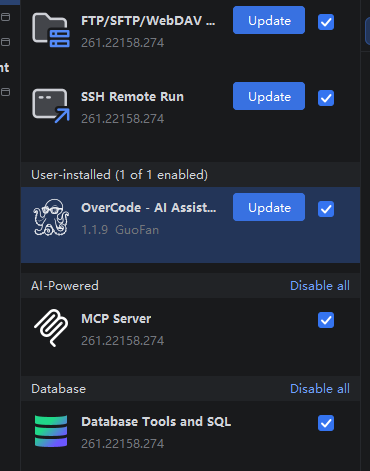
Task: Uncheck the SSH Remote Run plugin
Action: tap(326, 98)
